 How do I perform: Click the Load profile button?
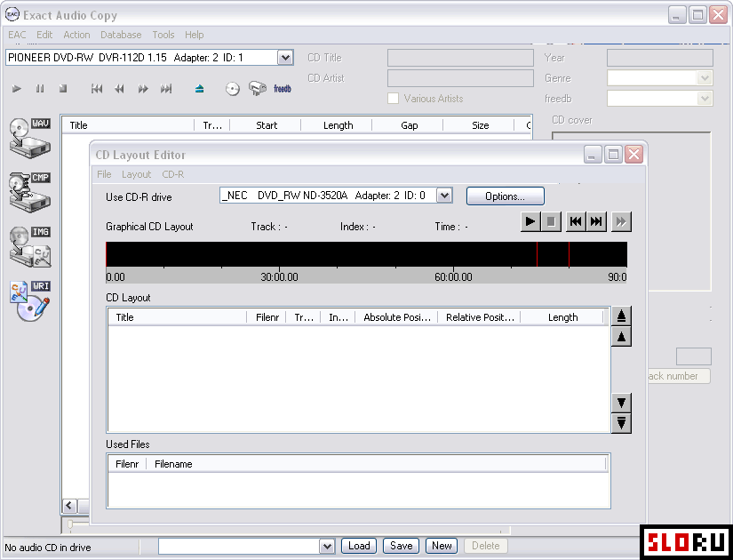[359, 546]
